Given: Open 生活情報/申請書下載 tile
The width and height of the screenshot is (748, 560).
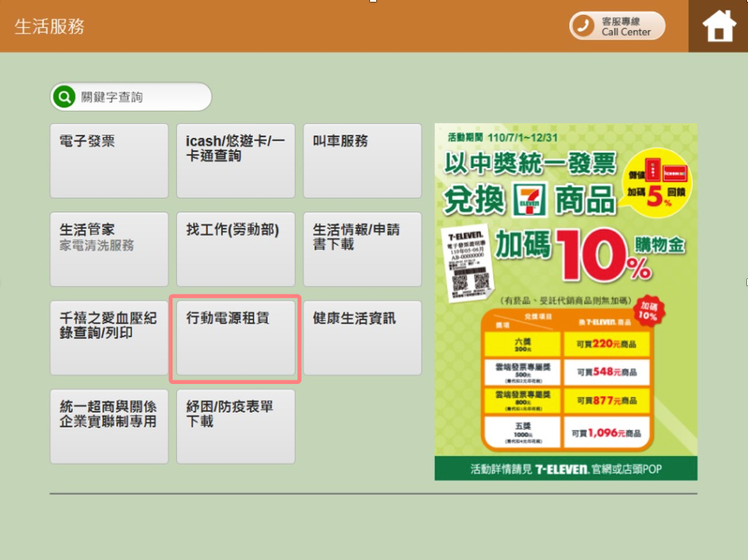Looking at the screenshot, I should tap(362, 249).
